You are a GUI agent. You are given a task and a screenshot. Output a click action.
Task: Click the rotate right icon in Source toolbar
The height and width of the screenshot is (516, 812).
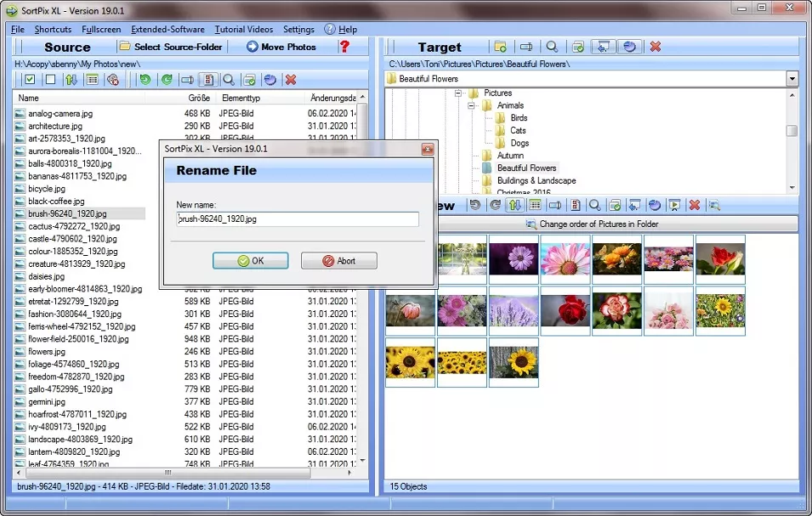pyautogui.click(x=167, y=79)
